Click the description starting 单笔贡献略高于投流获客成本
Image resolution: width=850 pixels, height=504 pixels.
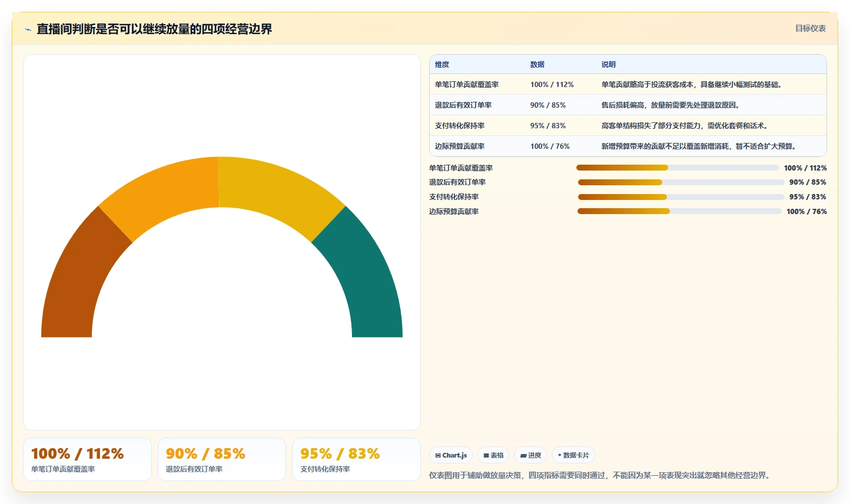click(692, 85)
